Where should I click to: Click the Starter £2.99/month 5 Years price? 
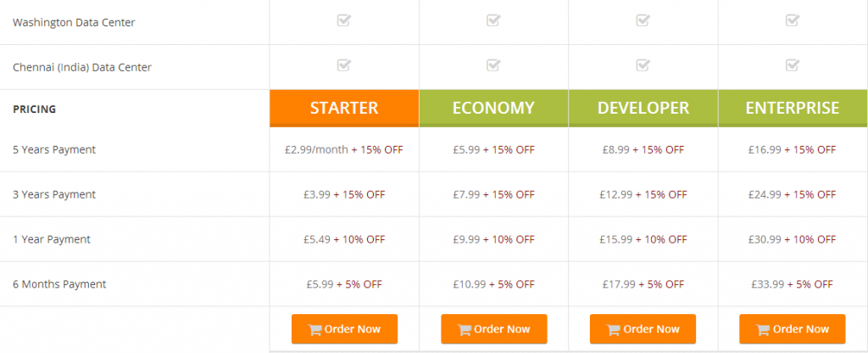[x=317, y=149]
